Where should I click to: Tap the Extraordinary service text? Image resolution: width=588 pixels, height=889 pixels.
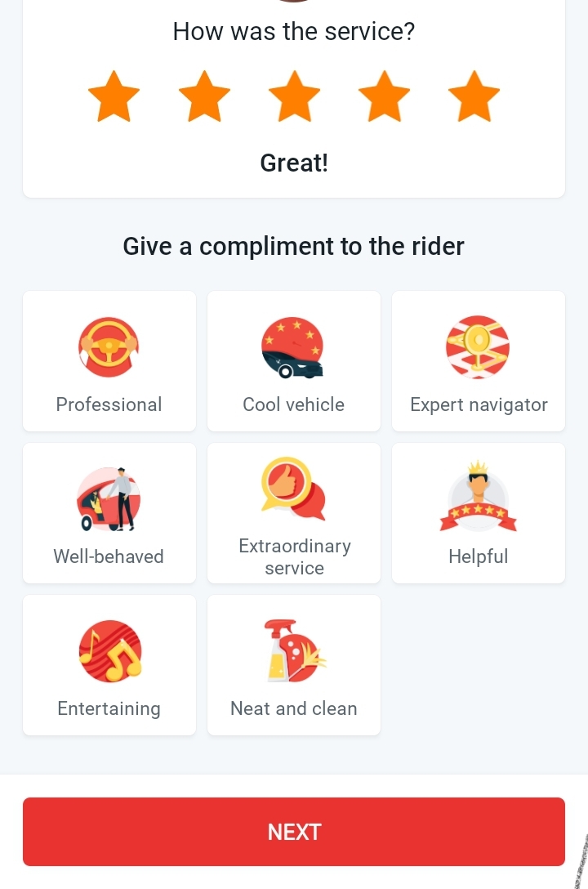coord(294,556)
